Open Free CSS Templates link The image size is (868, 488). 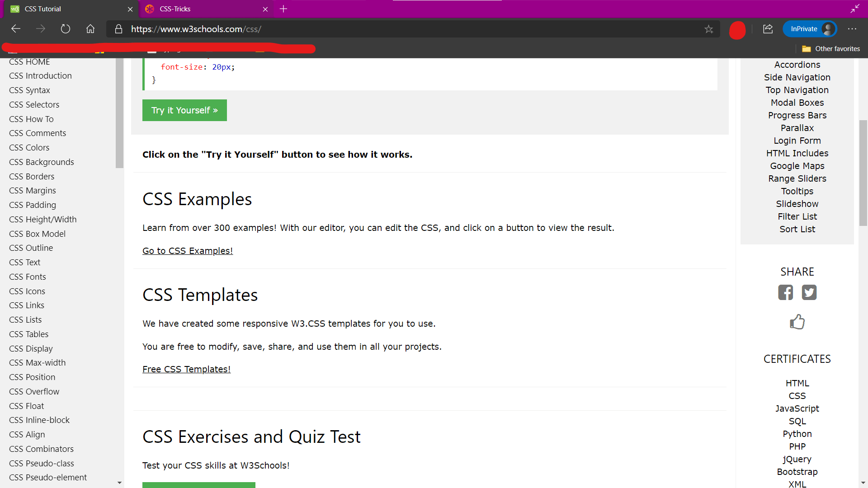pyautogui.click(x=186, y=369)
